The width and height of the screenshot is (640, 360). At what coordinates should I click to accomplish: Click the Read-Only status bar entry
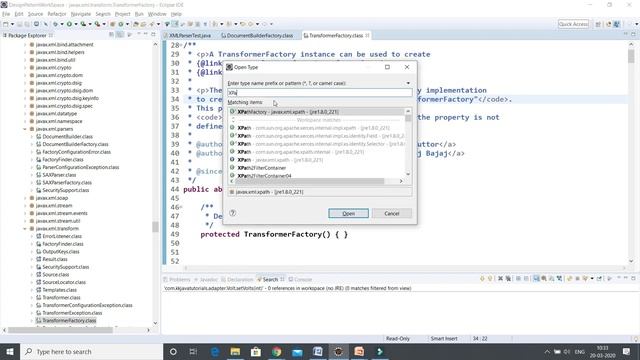398,338
